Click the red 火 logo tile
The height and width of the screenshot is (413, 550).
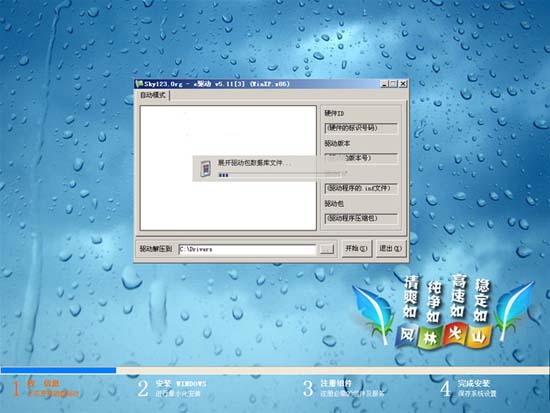point(454,335)
